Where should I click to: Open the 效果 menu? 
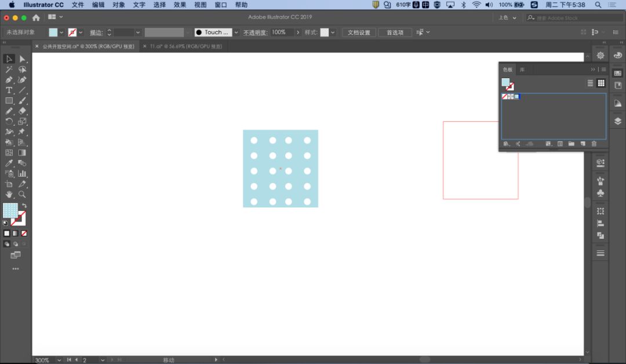coord(180,5)
